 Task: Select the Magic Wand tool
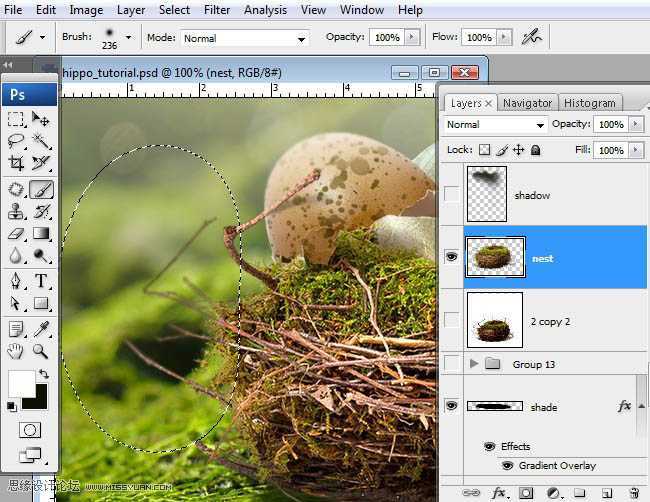[41, 141]
